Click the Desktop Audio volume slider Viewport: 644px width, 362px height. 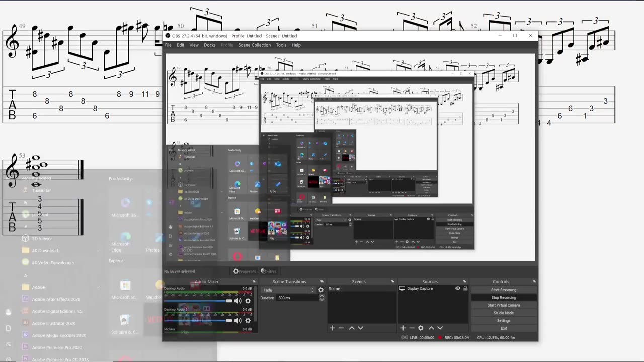pyautogui.click(x=198, y=301)
